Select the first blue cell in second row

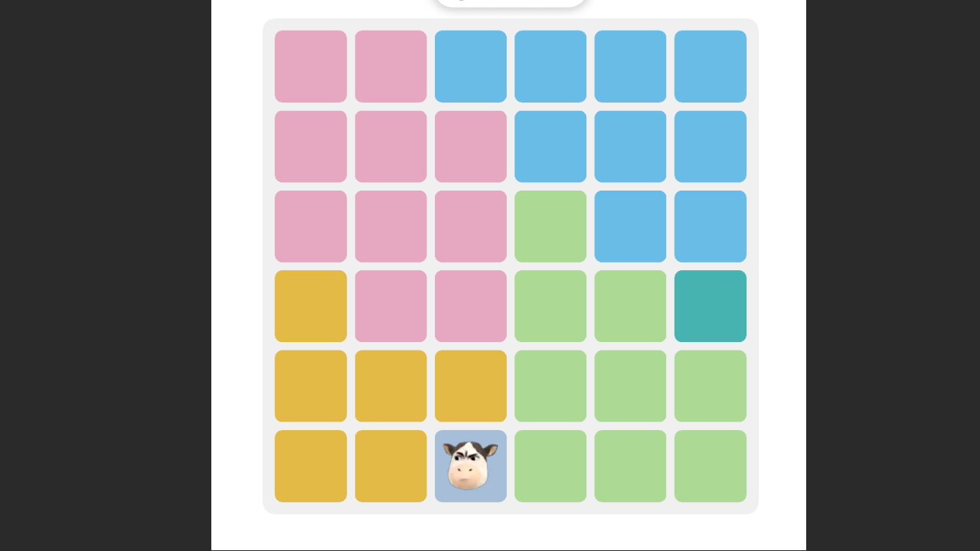click(x=550, y=146)
